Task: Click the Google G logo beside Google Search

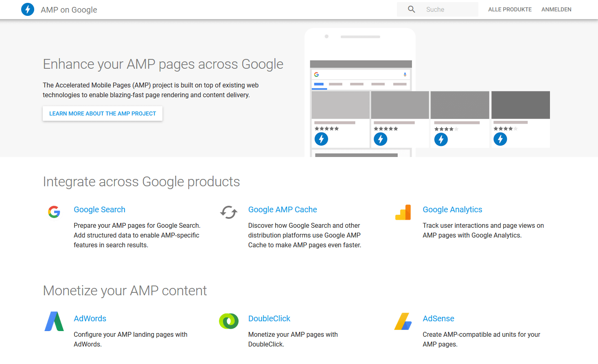Action: 54,212
